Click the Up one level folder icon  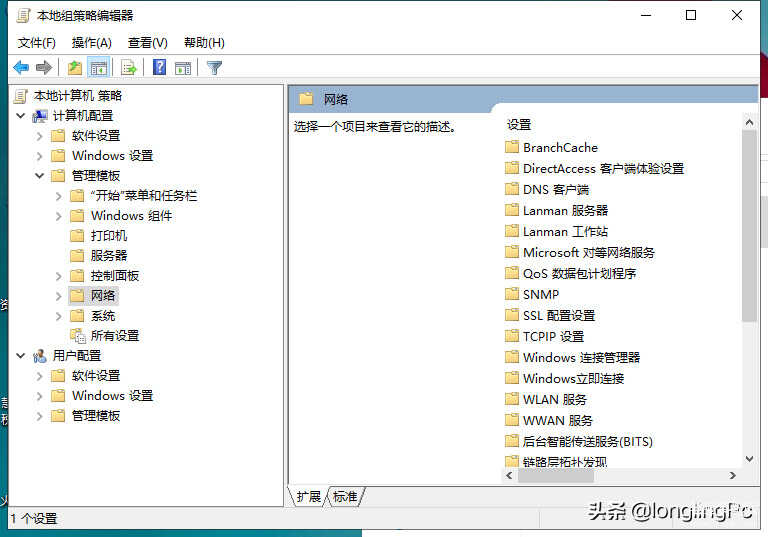tap(75, 68)
